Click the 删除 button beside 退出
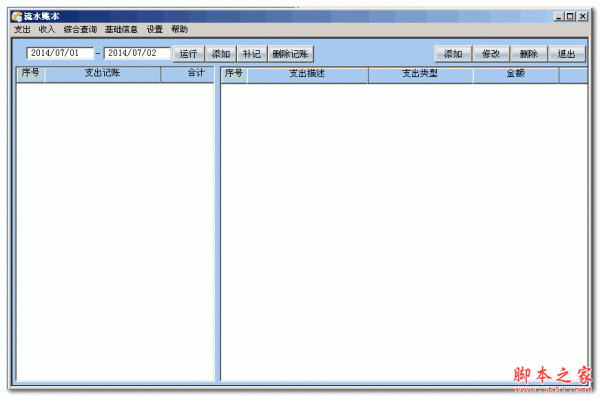The height and width of the screenshot is (397, 600). coord(528,54)
